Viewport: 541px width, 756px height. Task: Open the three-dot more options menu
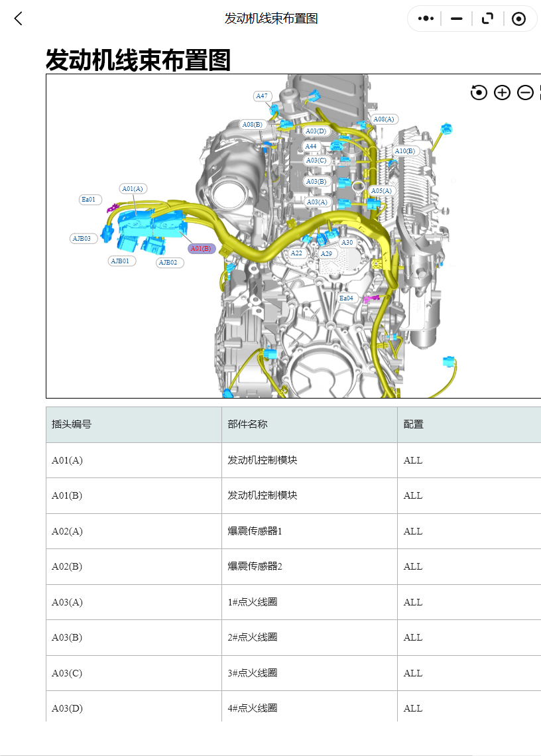click(x=425, y=19)
